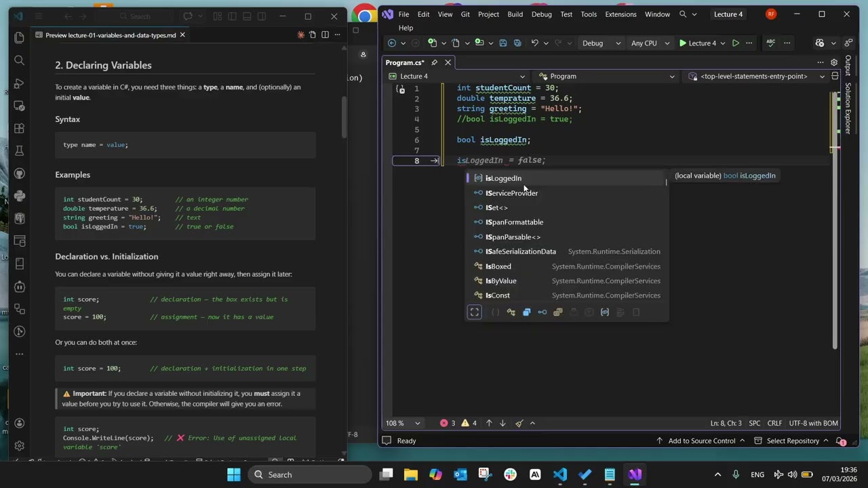Toggle pin on the Program.cs tab
Viewport: 868px width, 488px height.
(434, 62)
